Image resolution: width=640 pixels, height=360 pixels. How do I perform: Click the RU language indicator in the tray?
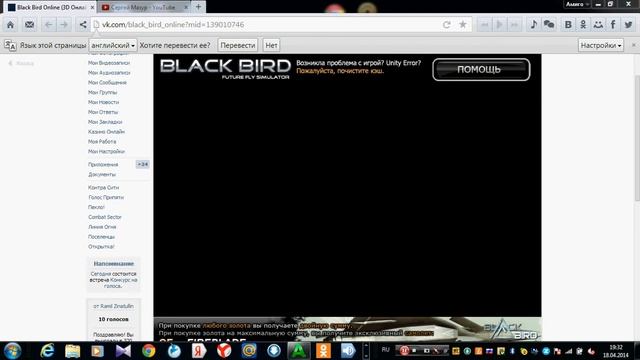point(386,350)
